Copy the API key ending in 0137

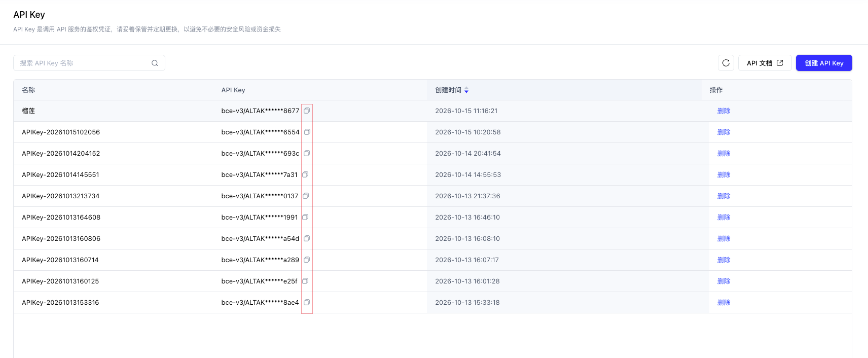[x=306, y=196]
